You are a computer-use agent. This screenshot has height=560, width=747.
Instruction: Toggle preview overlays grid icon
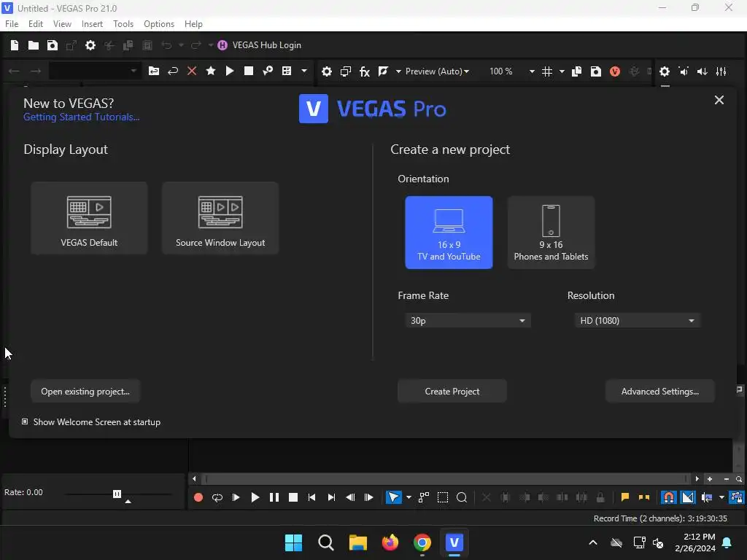[x=547, y=71]
